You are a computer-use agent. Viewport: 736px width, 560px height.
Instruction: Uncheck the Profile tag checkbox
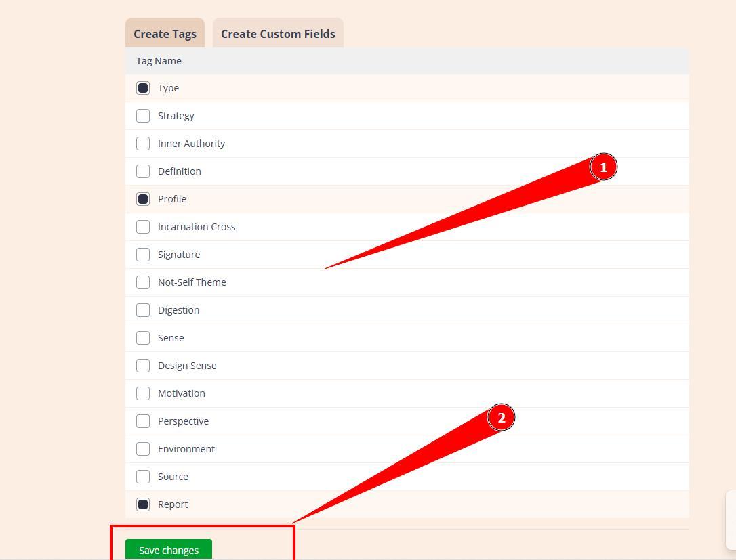point(143,199)
